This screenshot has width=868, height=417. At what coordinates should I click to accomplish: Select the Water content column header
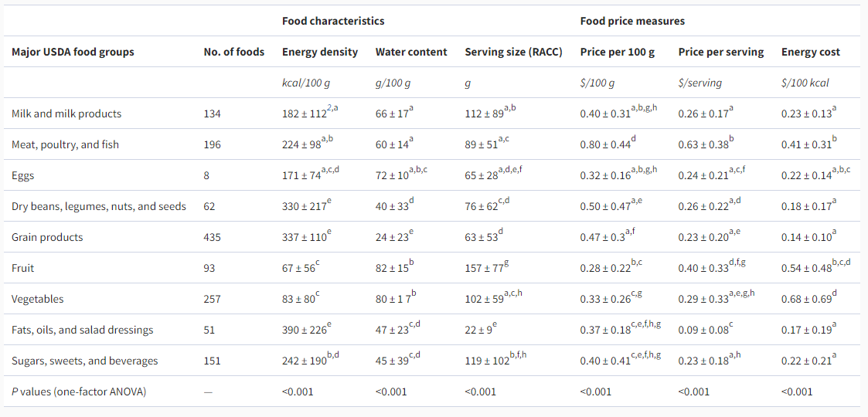(411, 52)
